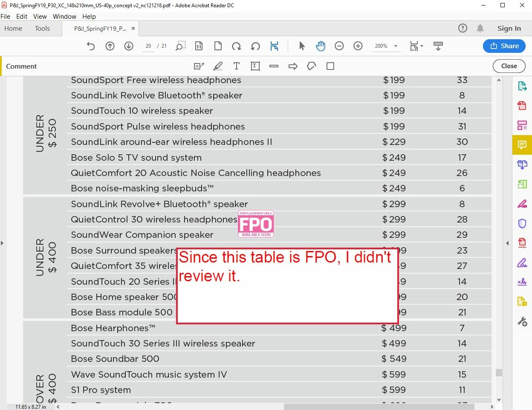Open help question mark icon
532x410 pixels.
point(463,28)
